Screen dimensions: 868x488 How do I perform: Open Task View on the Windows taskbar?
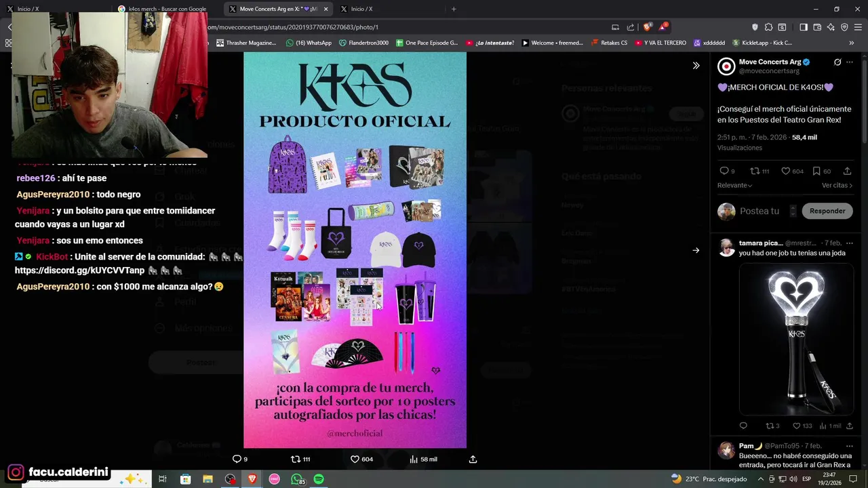163,479
